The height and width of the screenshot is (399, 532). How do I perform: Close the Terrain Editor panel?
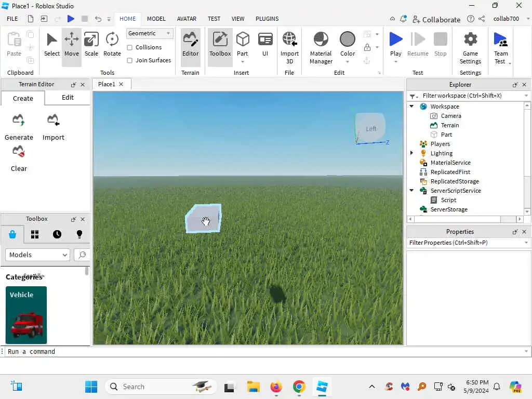tap(83, 85)
